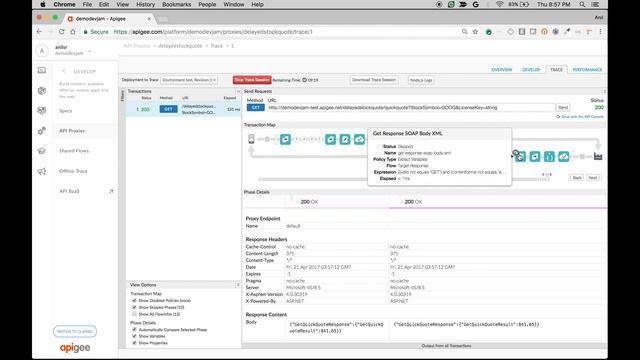Click the external link icon beside API BaaS

(111, 191)
